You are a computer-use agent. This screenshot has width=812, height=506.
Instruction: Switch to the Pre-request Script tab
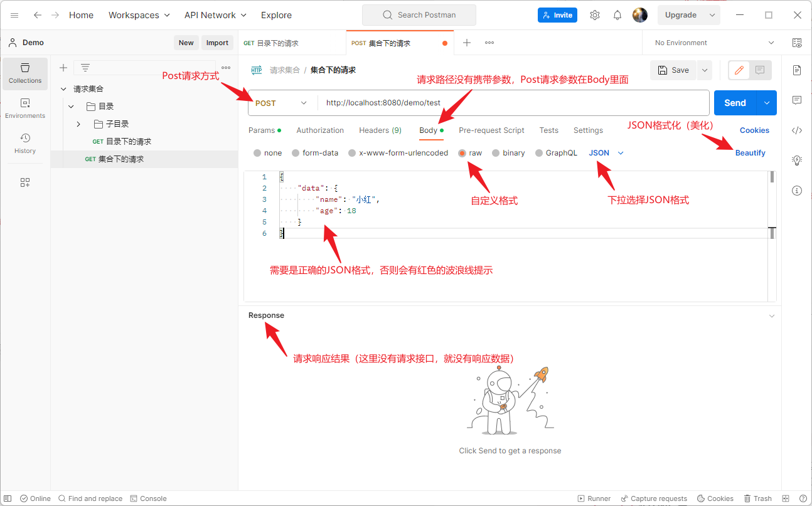[x=491, y=130]
